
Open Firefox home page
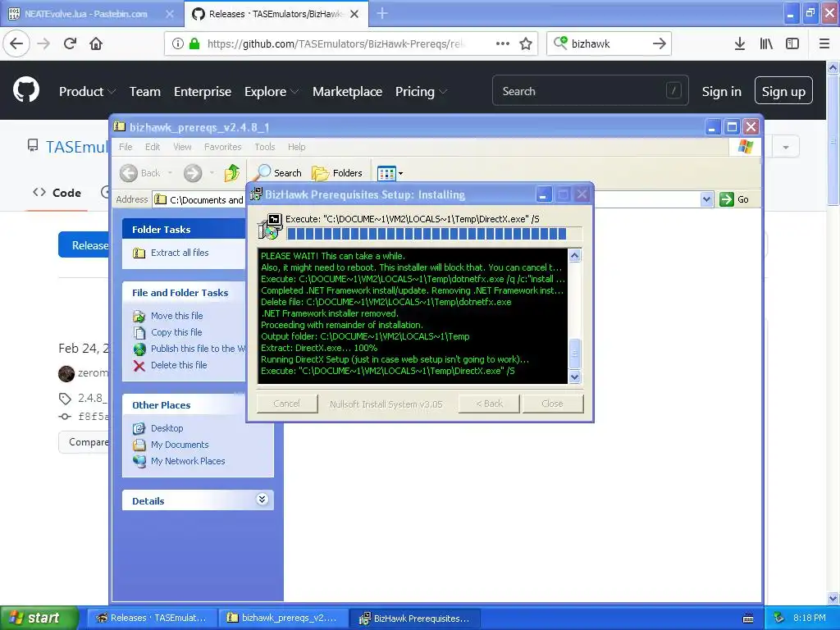(96, 43)
